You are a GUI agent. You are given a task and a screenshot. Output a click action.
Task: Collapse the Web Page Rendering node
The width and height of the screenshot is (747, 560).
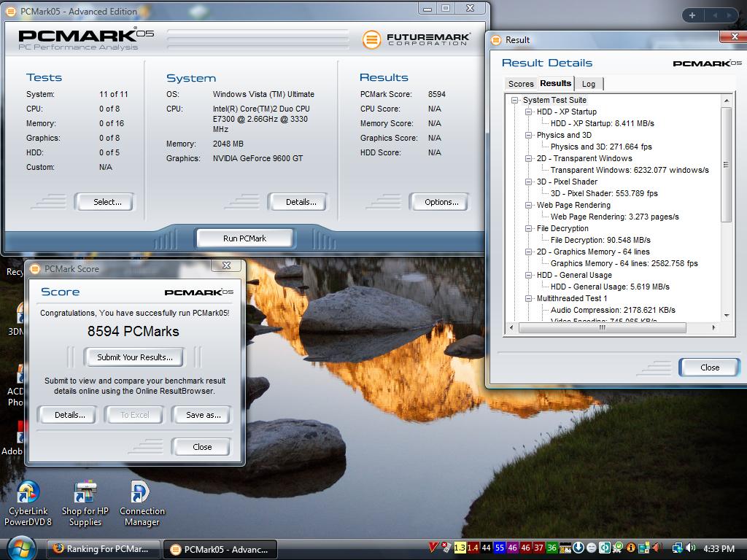pos(528,205)
